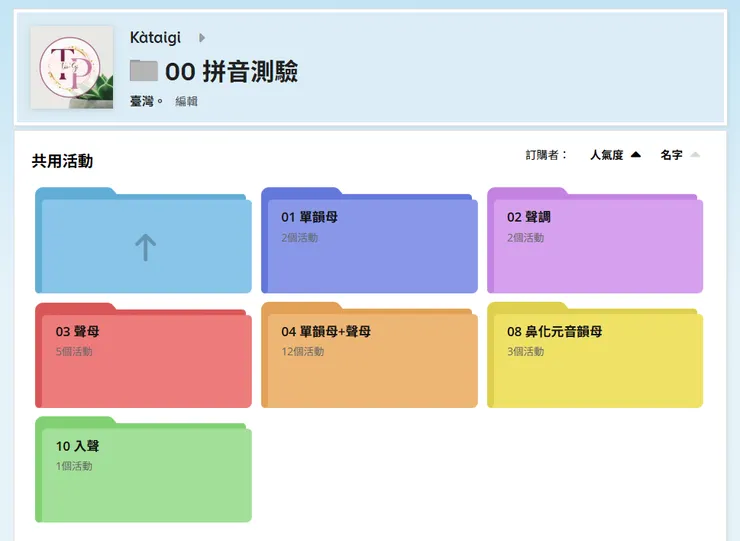Open the 03 聲母 red folder

point(144,361)
